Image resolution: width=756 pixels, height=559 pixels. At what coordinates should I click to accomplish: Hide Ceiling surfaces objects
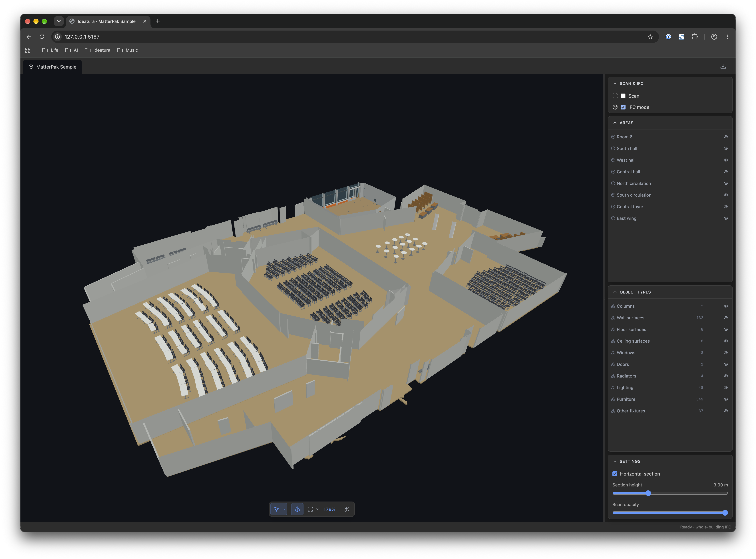click(726, 341)
